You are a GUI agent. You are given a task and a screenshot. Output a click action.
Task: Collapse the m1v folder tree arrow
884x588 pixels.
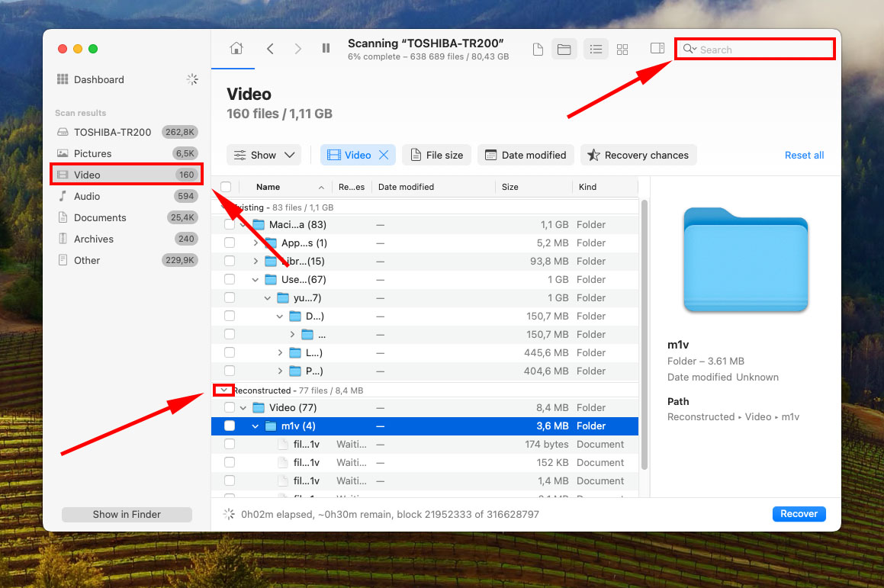point(256,426)
